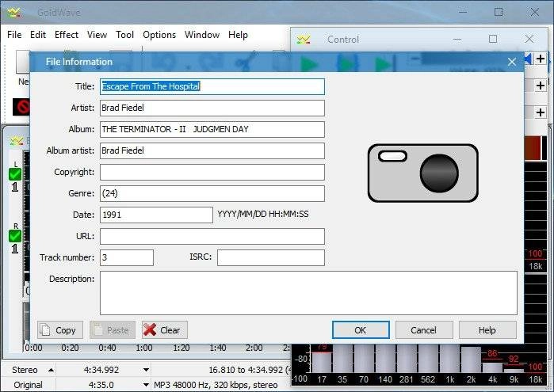This screenshot has height=392, width=554.
Task: Toggle the left channel green checkbox
Action: click(15, 174)
